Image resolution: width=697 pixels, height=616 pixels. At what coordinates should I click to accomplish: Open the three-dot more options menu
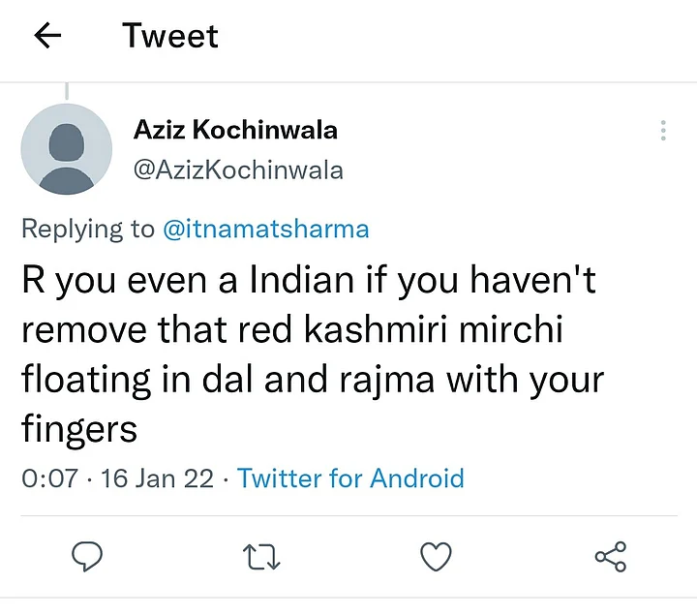tap(663, 132)
